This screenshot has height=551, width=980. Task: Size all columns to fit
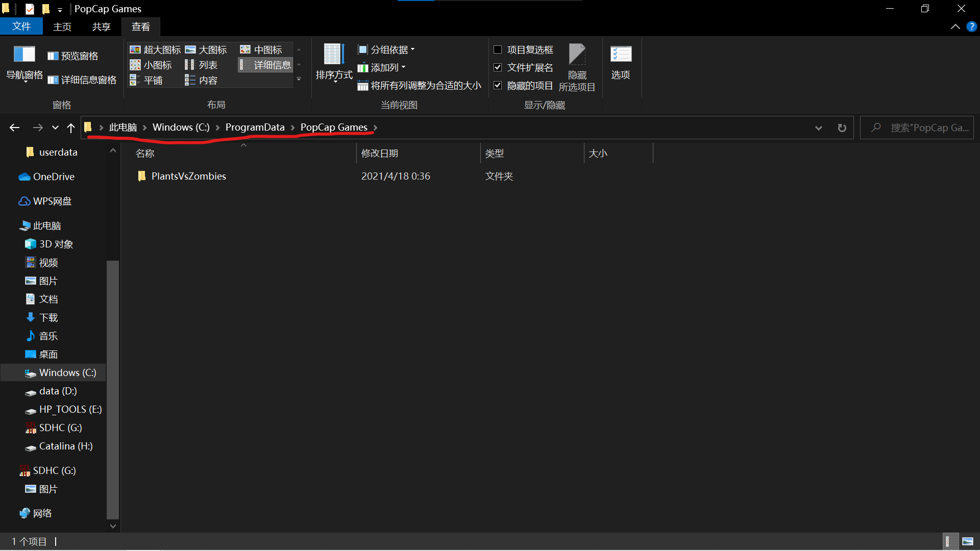420,86
